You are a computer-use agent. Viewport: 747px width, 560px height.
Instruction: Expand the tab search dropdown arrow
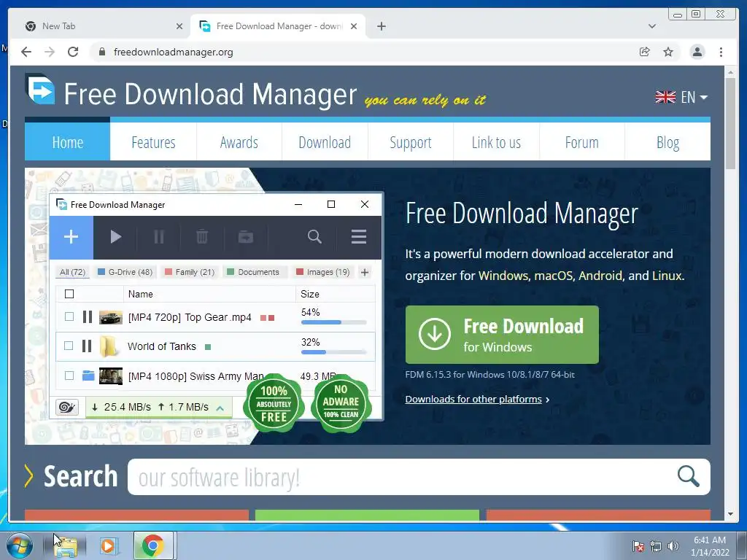tap(652, 26)
